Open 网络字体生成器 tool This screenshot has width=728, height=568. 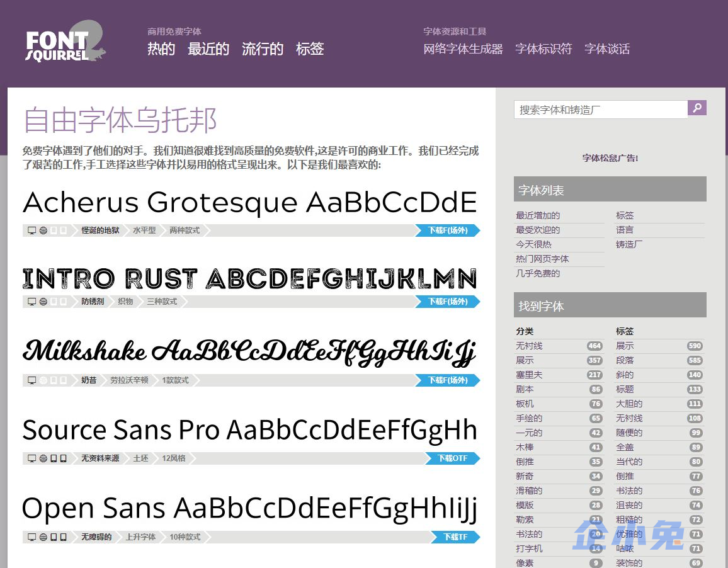[463, 48]
